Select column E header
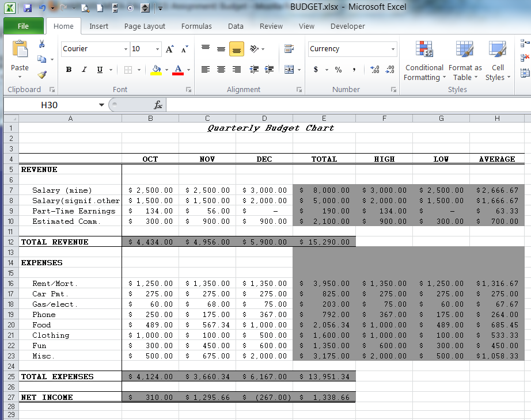531x420 pixels. (324, 118)
